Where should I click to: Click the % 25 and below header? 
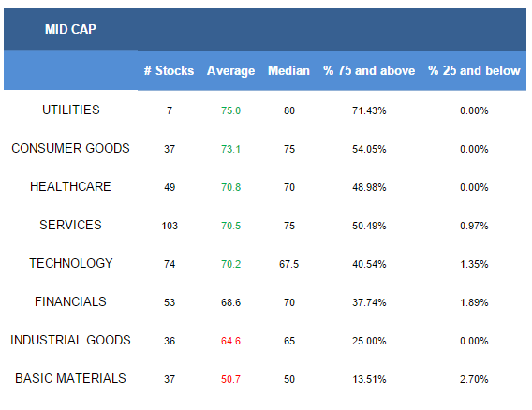click(x=474, y=70)
